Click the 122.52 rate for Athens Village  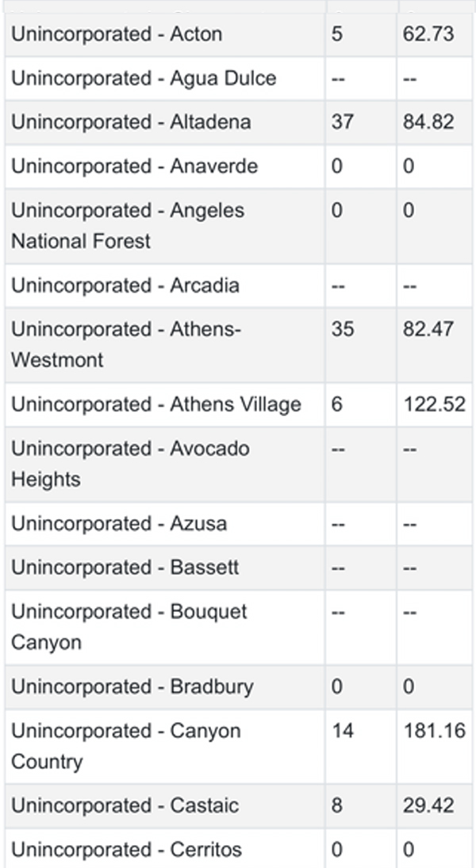pyautogui.click(x=434, y=404)
